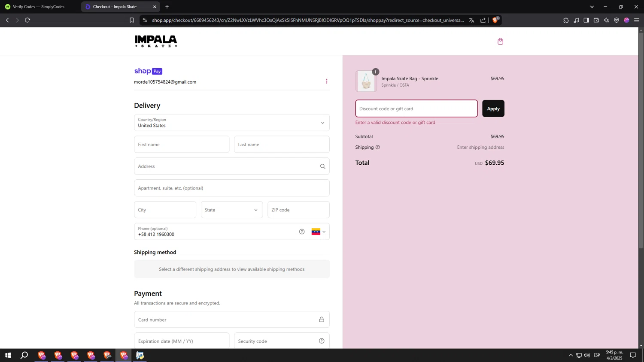The width and height of the screenshot is (644, 362).
Task: Open the browser translate page icon
Action: coord(471,20)
